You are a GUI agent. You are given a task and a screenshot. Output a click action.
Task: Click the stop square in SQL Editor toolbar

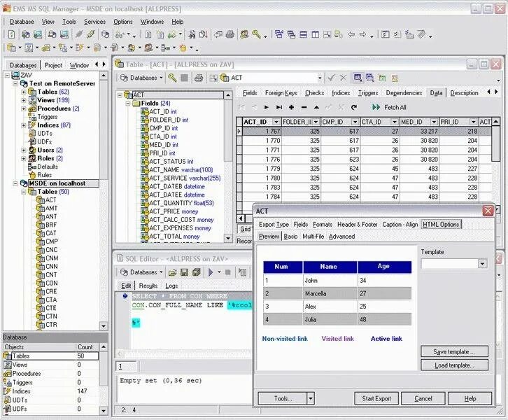point(227,272)
